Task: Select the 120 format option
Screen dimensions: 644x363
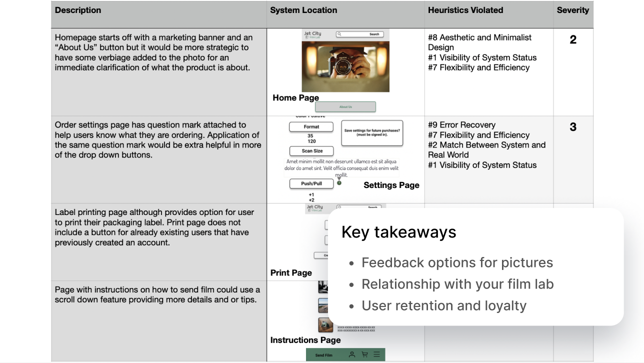Action: click(311, 141)
